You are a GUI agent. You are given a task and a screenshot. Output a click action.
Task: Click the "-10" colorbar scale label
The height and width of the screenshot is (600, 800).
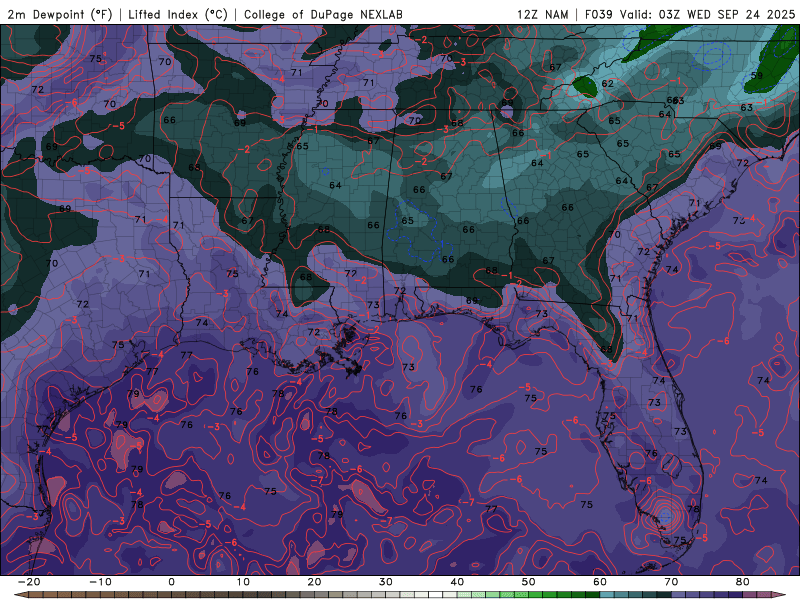tap(100, 582)
